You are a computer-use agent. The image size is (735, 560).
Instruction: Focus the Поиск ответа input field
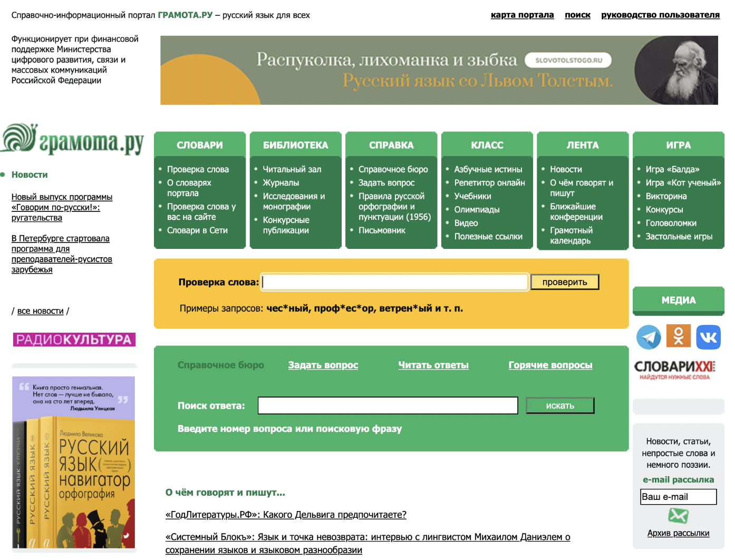[388, 405]
